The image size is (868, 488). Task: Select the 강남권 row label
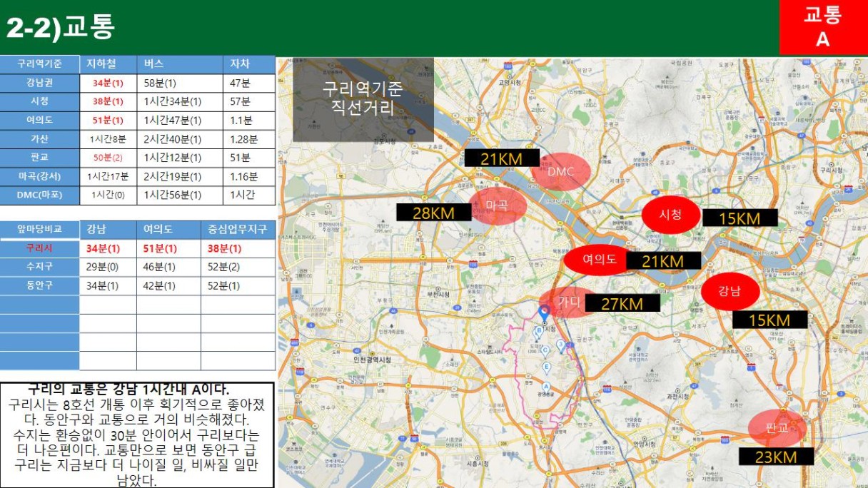tap(39, 83)
